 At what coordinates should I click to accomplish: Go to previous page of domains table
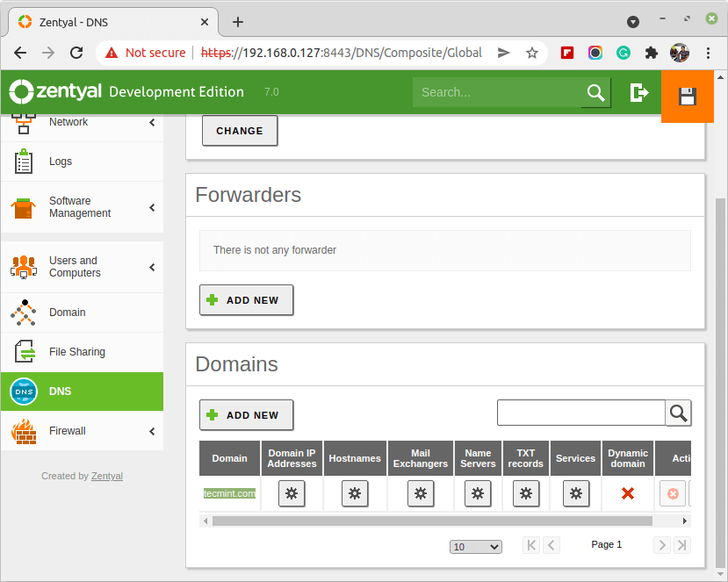pyautogui.click(x=551, y=545)
